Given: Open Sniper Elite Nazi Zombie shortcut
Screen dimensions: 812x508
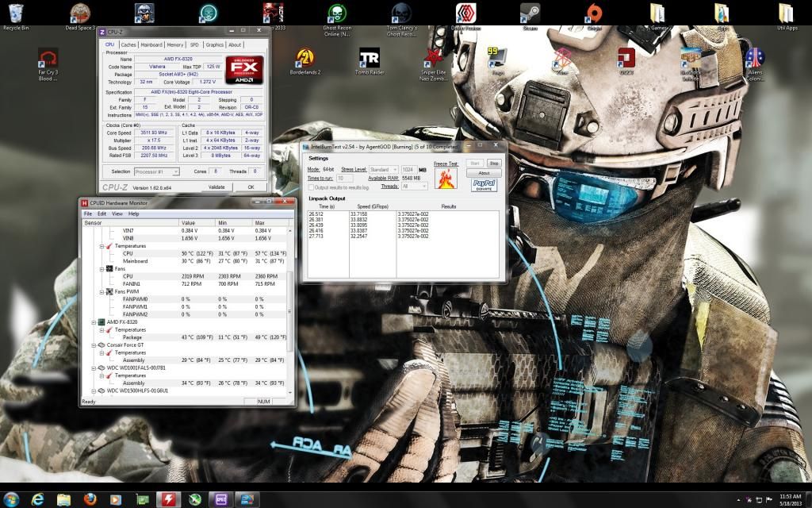Looking at the screenshot, I should (x=434, y=64).
